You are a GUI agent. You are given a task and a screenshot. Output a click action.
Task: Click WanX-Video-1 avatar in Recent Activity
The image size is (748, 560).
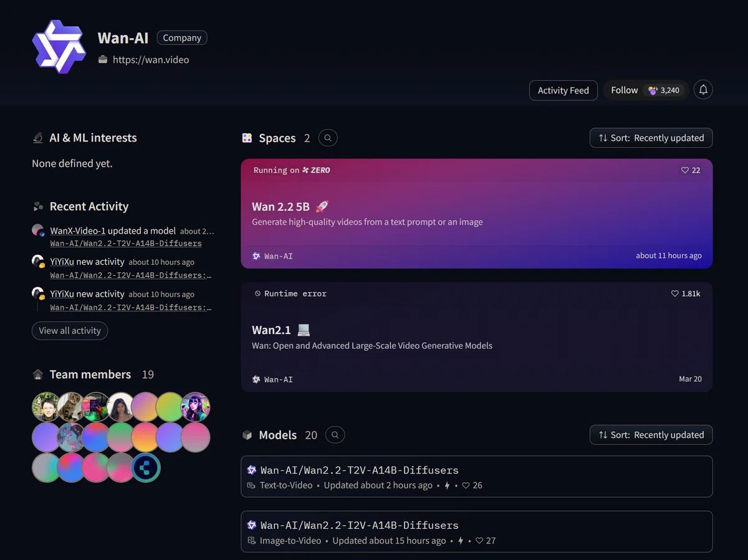click(38, 230)
